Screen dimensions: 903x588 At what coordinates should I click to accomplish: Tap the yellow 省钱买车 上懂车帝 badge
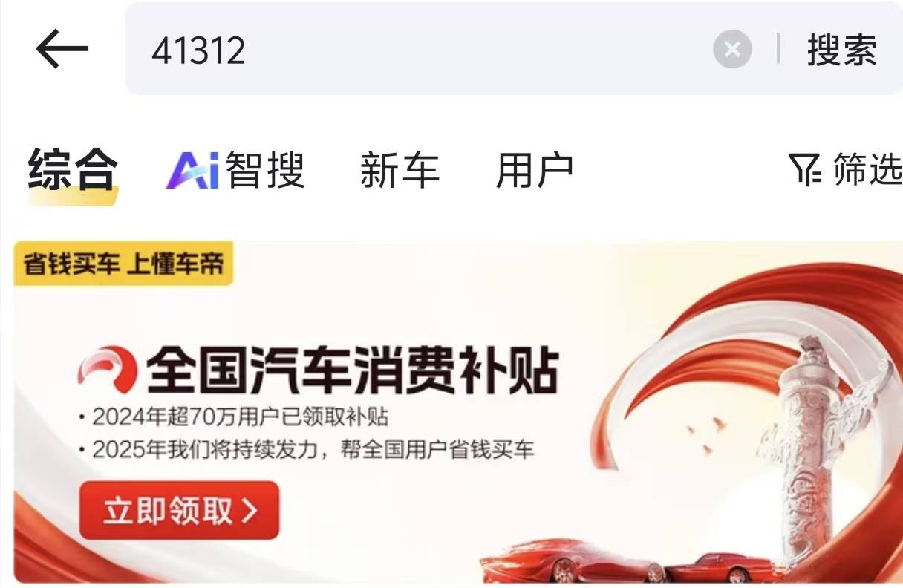pyautogui.click(x=123, y=264)
